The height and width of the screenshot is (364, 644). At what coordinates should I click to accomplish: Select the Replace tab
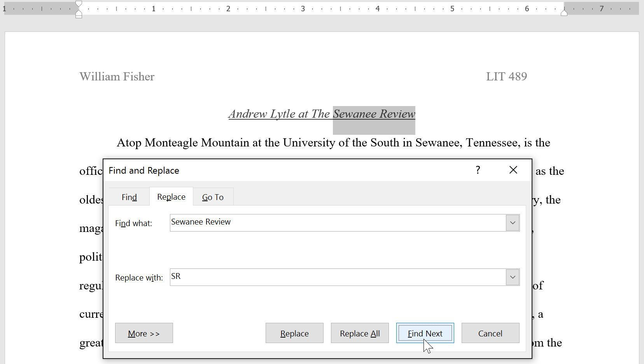(171, 197)
